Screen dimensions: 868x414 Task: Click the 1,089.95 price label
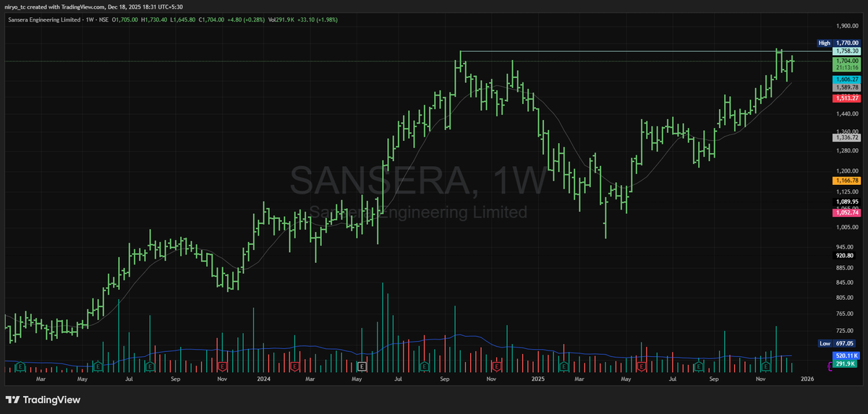[x=846, y=202]
